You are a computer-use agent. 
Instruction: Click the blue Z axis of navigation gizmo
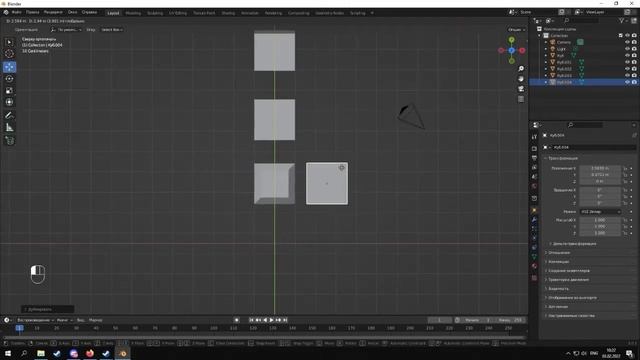[x=511, y=50]
